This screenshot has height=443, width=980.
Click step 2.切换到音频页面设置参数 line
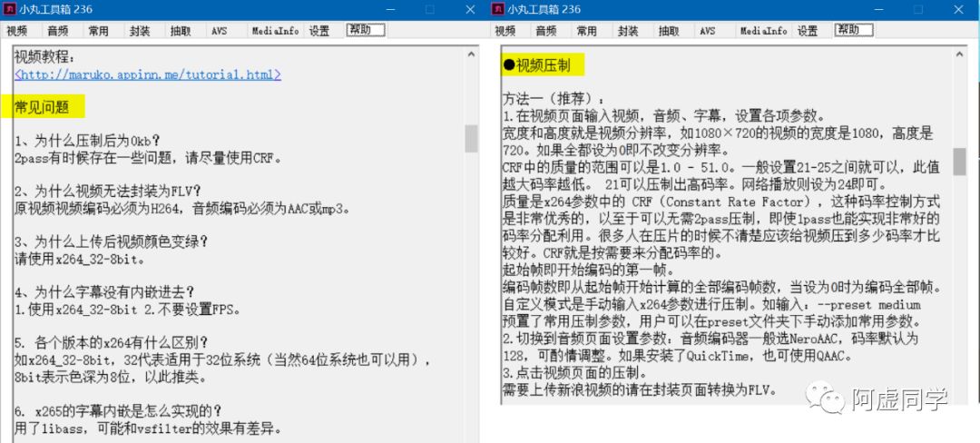tap(710, 340)
